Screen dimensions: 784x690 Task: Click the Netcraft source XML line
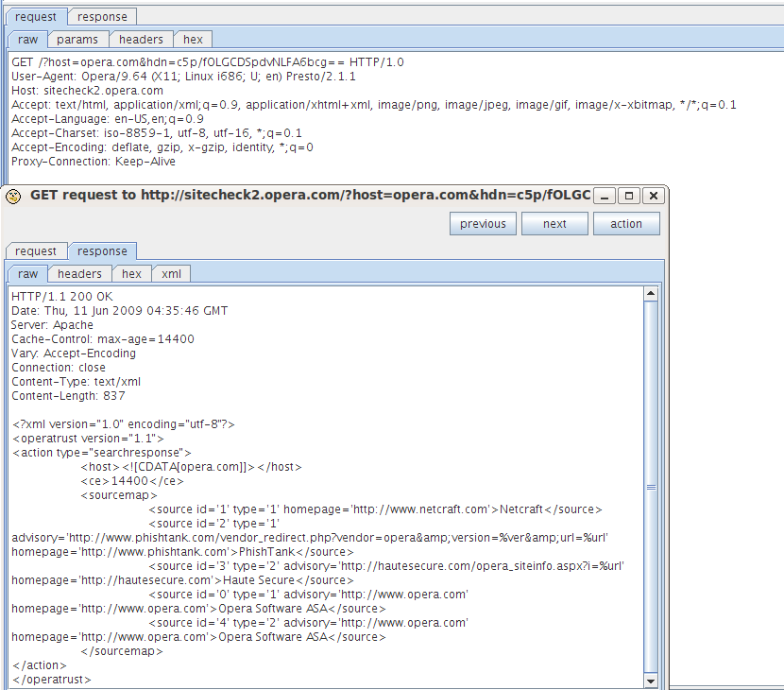click(375, 509)
